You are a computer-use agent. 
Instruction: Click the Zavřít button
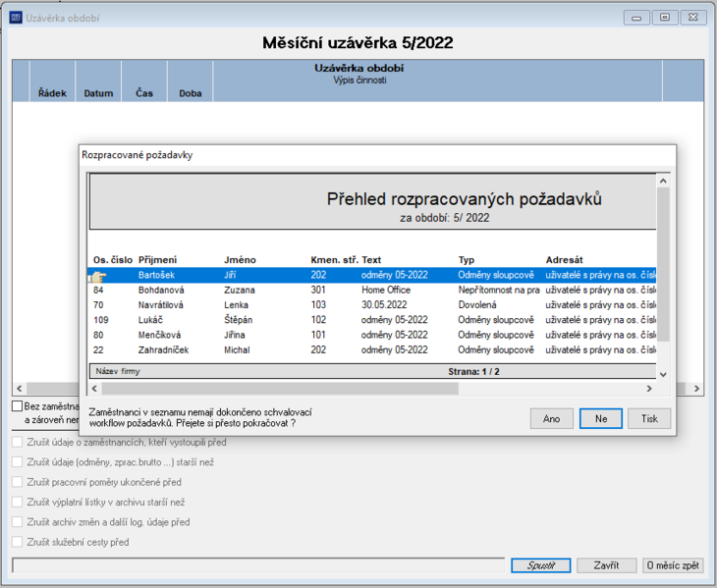pyautogui.click(x=606, y=565)
